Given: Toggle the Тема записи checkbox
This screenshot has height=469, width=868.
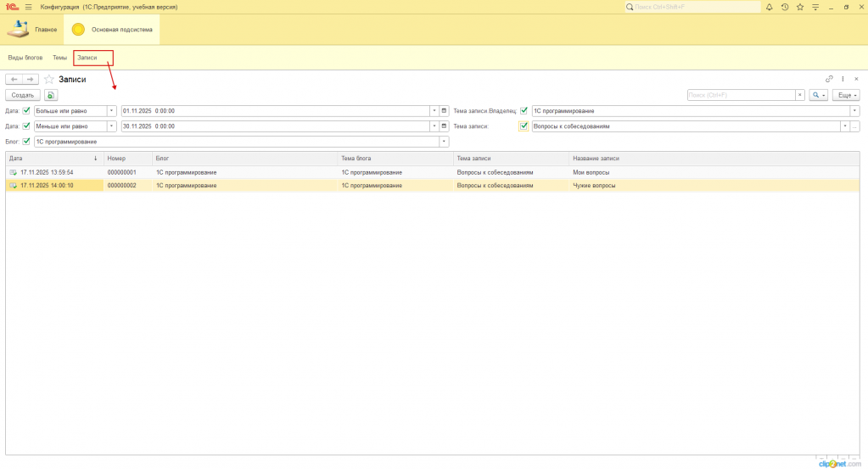Looking at the screenshot, I should 524,126.
